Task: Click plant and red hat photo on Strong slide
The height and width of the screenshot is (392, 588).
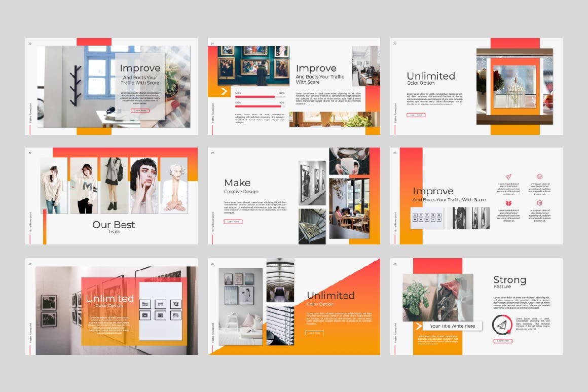Action: [438, 298]
